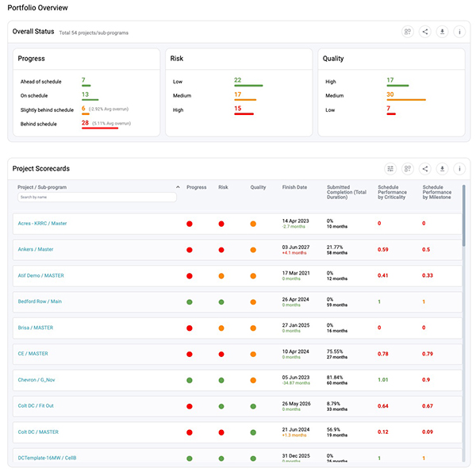Click the red Behind schedule progress bar
Image resolution: width=476 pixels, height=476 pixels.
click(x=99, y=128)
